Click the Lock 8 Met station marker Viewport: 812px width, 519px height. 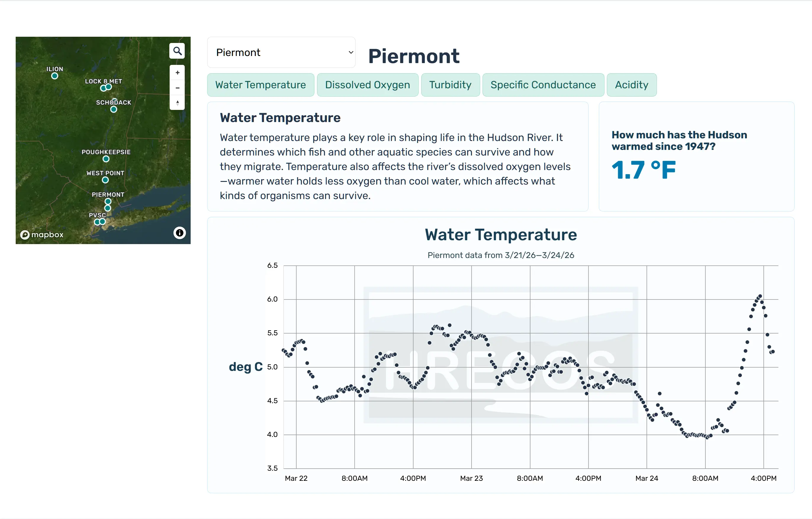104,88
